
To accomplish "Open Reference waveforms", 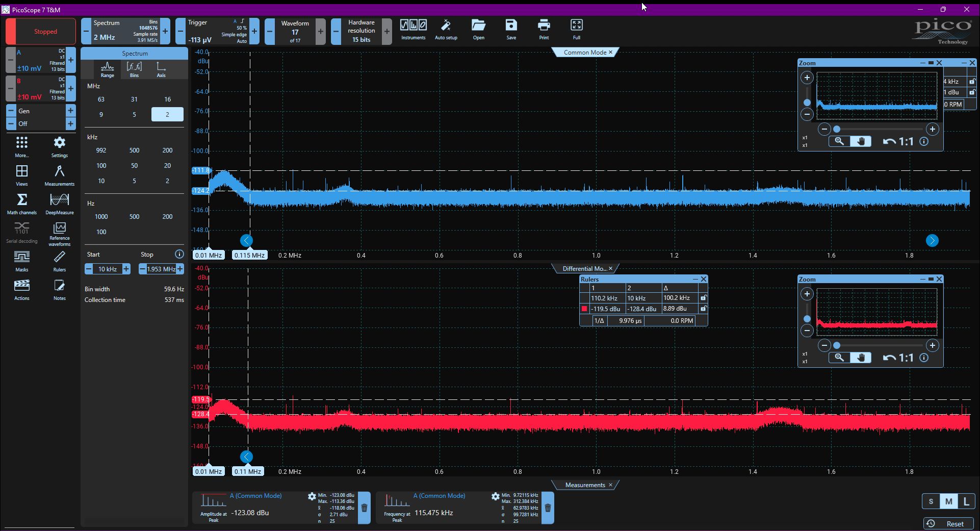I will tap(60, 234).
